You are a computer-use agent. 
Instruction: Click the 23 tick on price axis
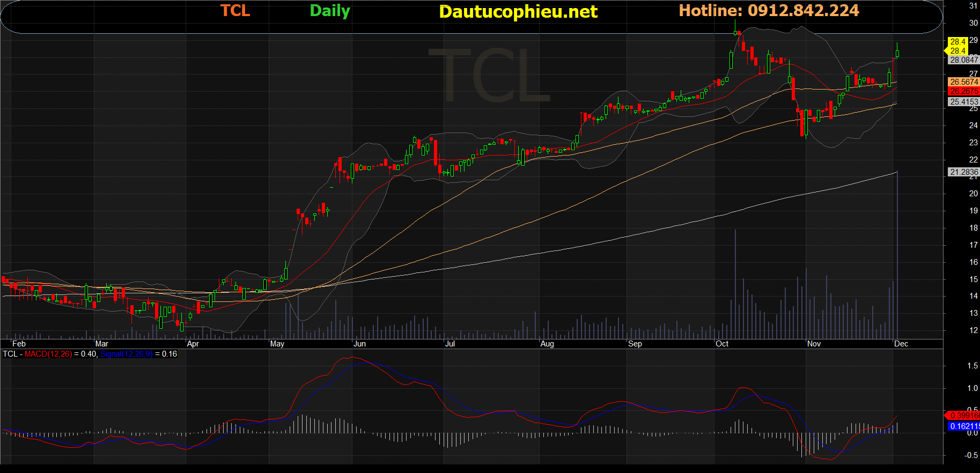point(973,143)
